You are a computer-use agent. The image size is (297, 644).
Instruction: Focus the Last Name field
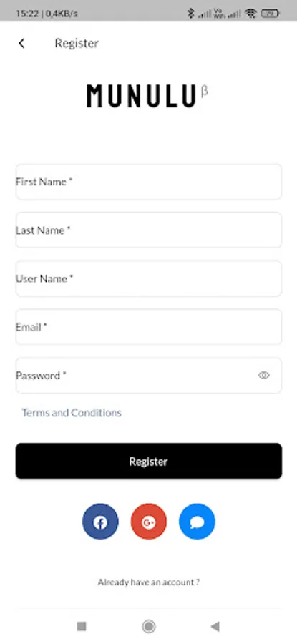(x=149, y=230)
